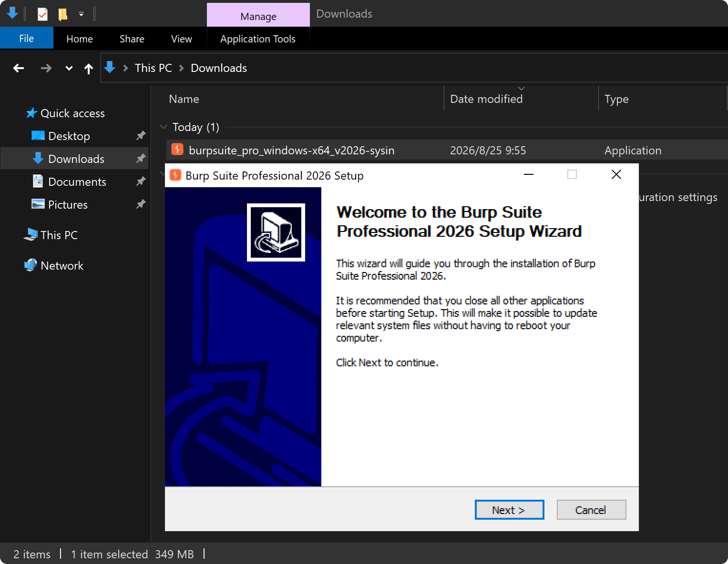Click the Manage contextual tab
The height and width of the screenshot is (564, 728).
pos(258,16)
